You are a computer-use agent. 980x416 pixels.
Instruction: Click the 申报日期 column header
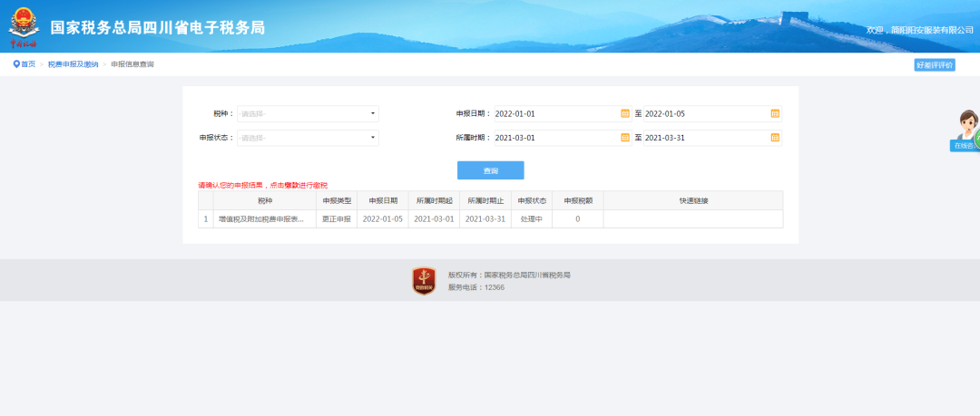[383, 200]
